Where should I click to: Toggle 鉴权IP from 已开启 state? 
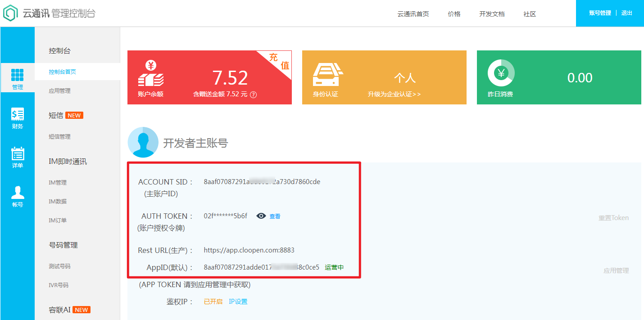click(213, 301)
